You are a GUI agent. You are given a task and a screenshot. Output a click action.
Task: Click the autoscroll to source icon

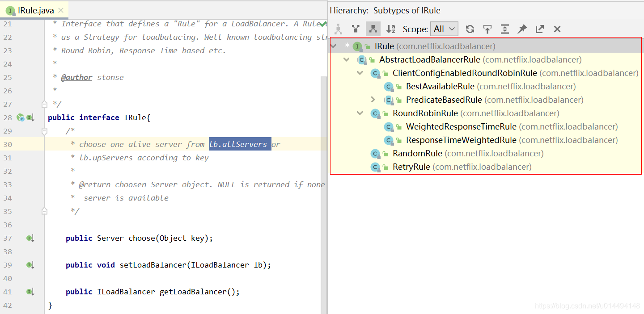(x=487, y=29)
